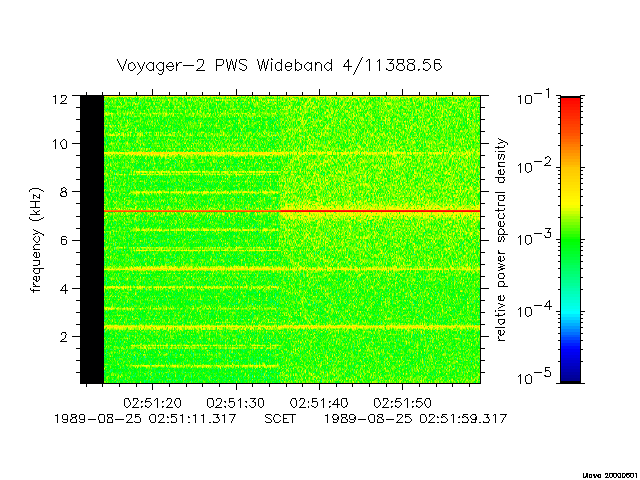640x480 pixels.
Task: Click the 10^-5 colorbar label
Action: point(534,378)
